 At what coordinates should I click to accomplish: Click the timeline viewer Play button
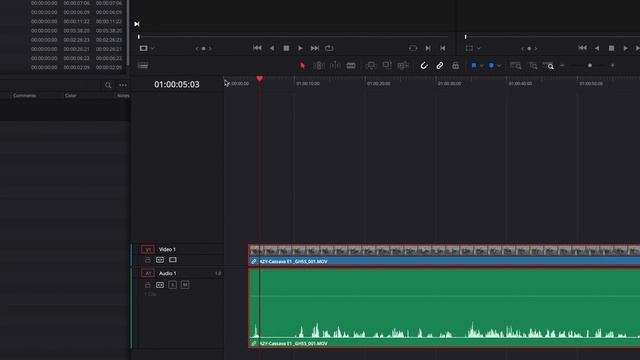[626, 48]
